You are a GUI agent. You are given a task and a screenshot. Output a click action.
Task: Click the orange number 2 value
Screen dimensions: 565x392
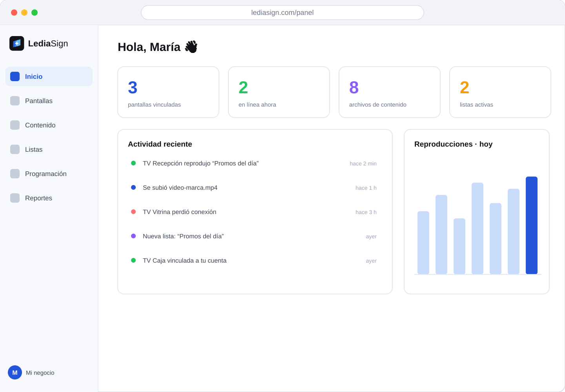tap(465, 87)
